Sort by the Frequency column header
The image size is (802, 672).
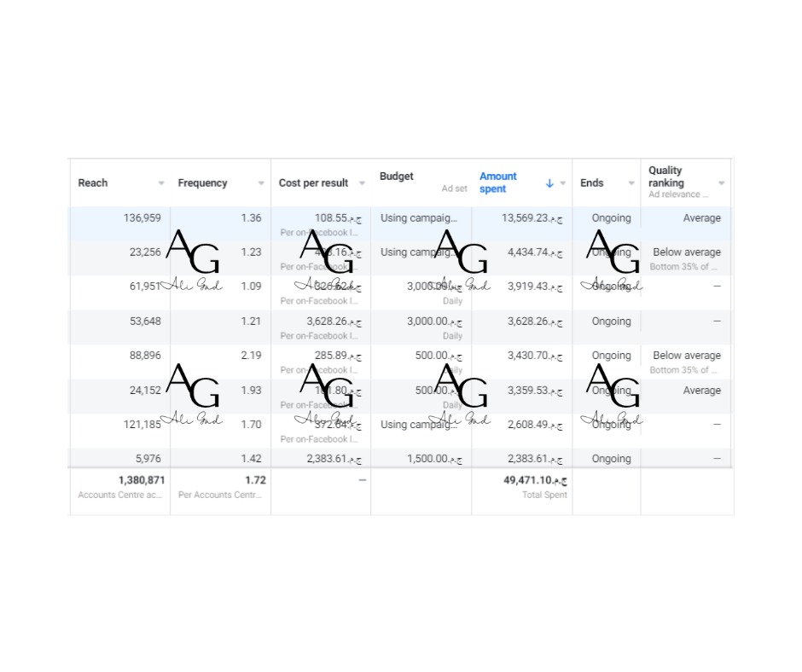[x=202, y=183]
